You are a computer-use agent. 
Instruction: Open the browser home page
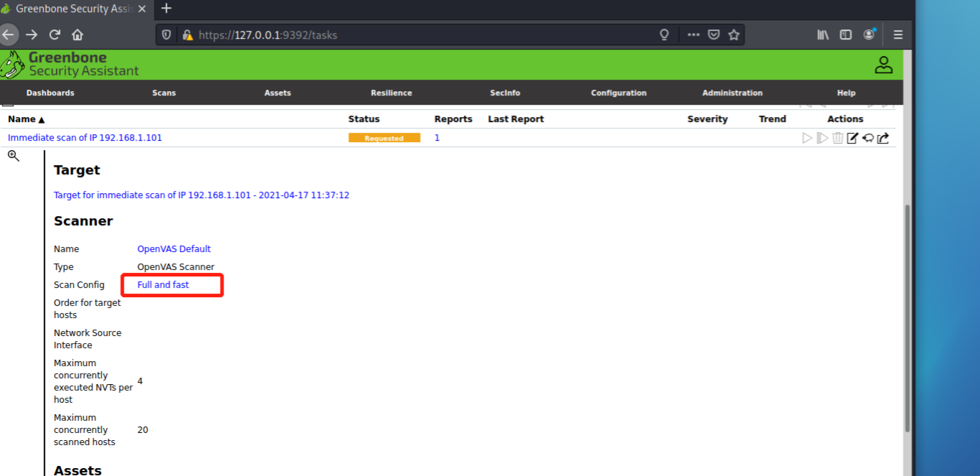pos(77,34)
